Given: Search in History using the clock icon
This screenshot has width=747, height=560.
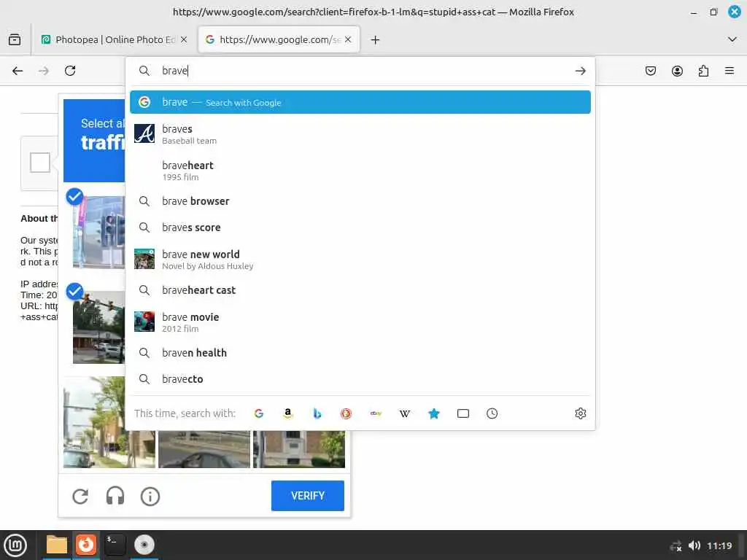Looking at the screenshot, I should [x=492, y=413].
